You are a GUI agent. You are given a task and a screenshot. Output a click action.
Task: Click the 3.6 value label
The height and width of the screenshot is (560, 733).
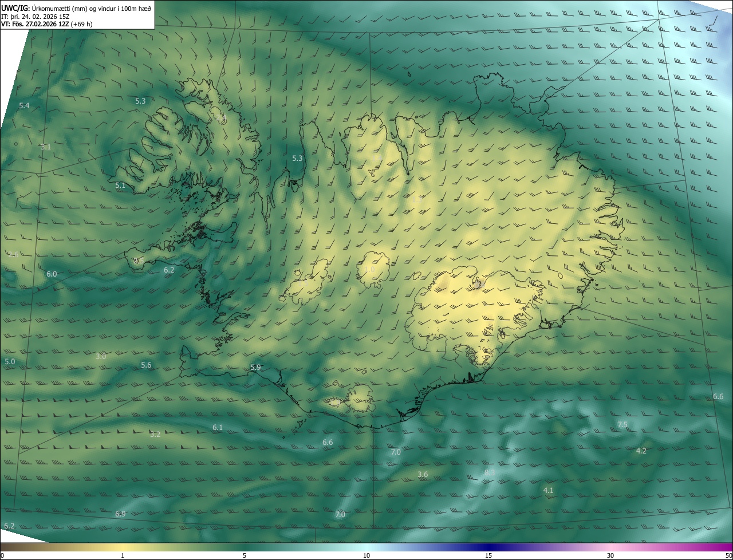(x=423, y=475)
